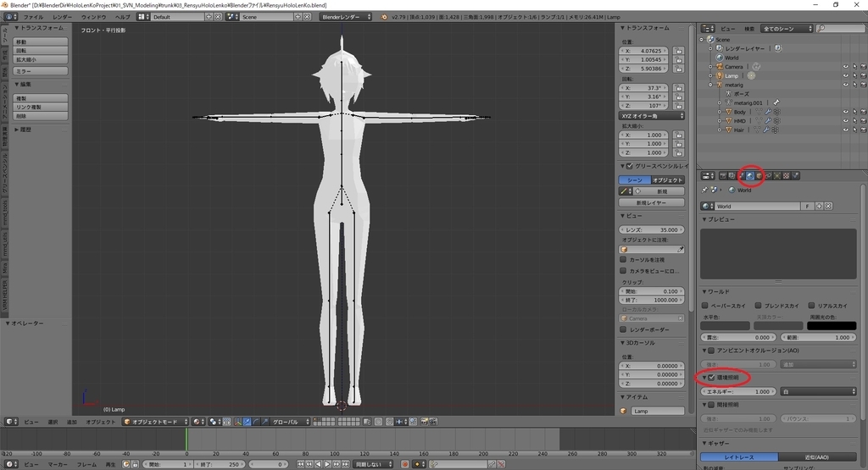Image resolution: width=868 pixels, height=470 pixels.
Task: Enable the ブレンドスカイ checkbox
Action: (x=759, y=305)
